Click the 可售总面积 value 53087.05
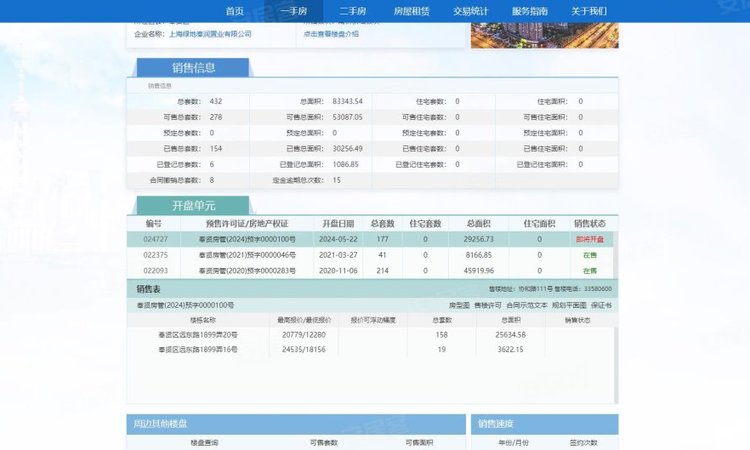Image resolution: width=750 pixels, height=450 pixels. [348, 117]
